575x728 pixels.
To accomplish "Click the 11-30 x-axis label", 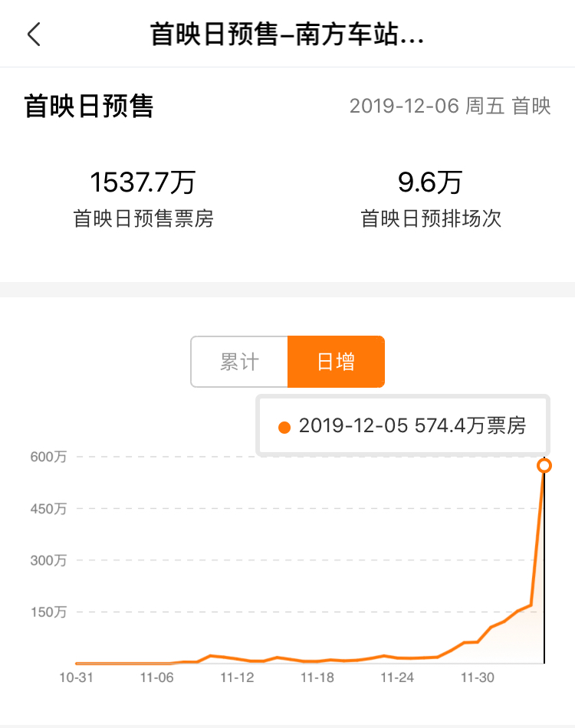I will tap(478, 678).
